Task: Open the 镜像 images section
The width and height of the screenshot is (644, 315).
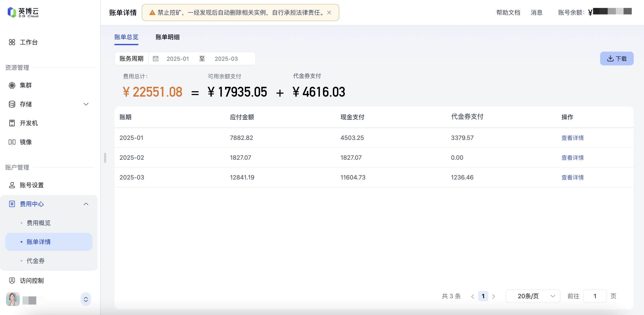Action: click(x=26, y=142)
